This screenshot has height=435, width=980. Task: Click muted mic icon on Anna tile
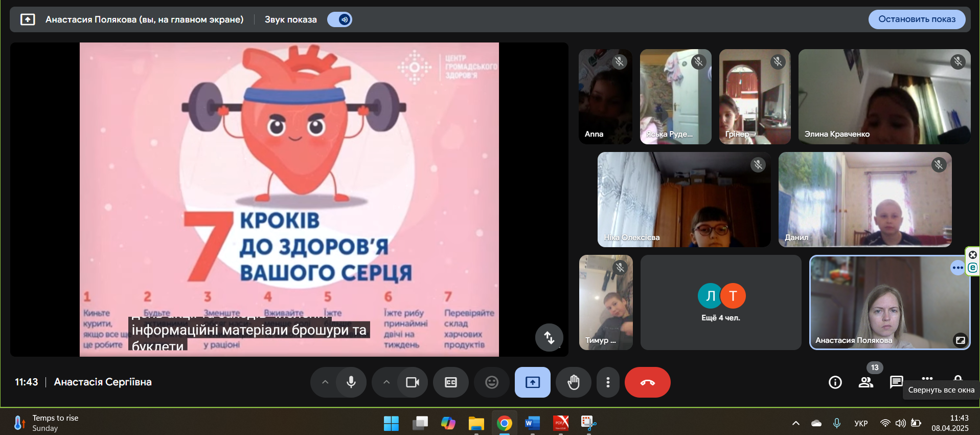click(x=620, y=62)
